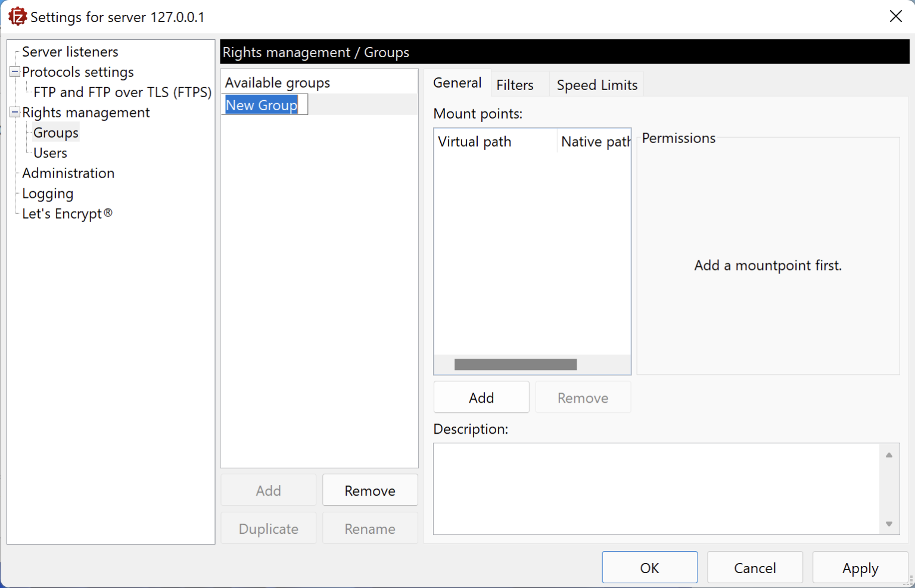The height and width of the screenshot is (588, 915).
Task: Duplicate the selected group
Action: (x=268, y=528)
